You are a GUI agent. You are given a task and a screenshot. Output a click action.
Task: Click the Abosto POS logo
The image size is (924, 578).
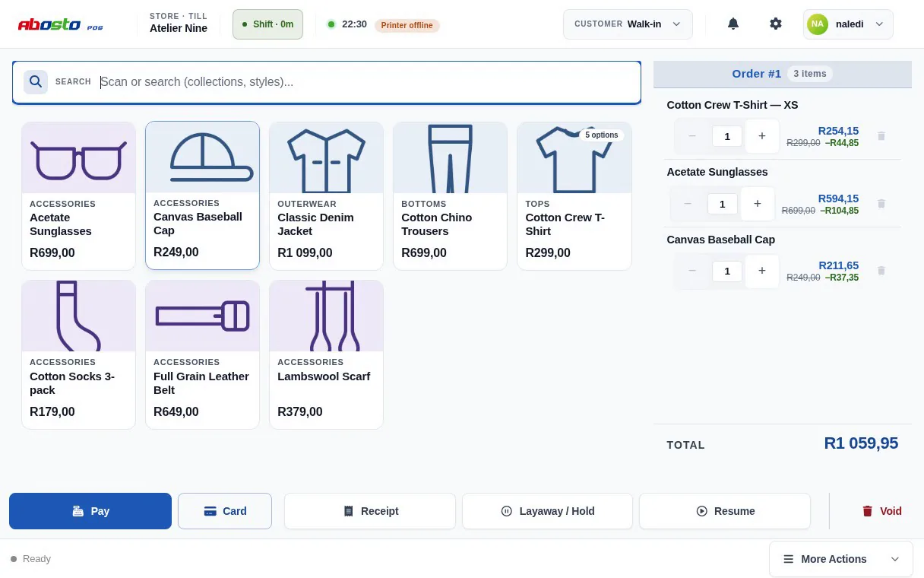pyautogui.click(x=61, y=24)
